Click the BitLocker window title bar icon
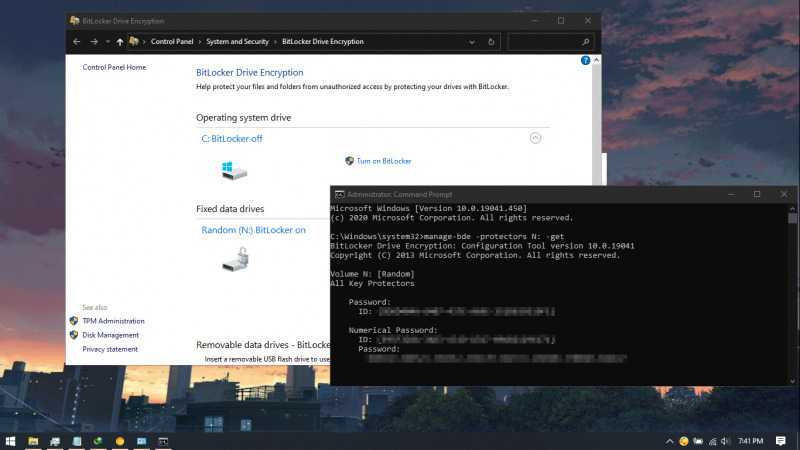 (x=74, y=21)
